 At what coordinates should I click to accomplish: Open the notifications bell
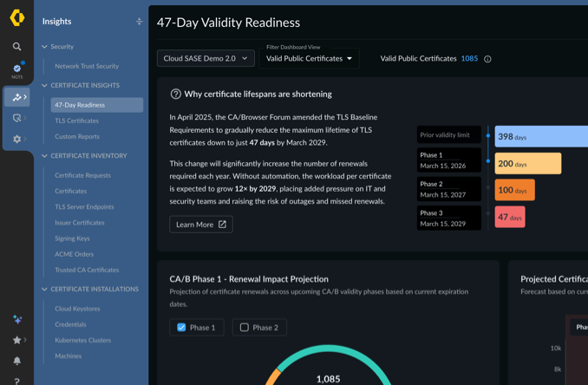[x=16, y=361]
